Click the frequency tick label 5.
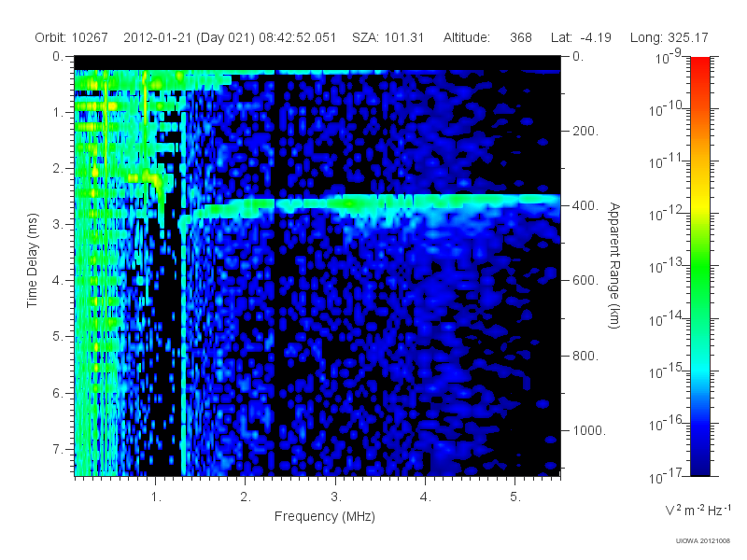This screenshot has height=560, width=747. 515,497
